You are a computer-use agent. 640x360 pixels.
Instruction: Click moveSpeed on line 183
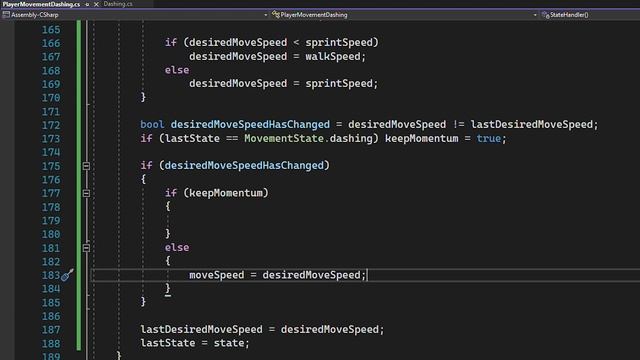coord(216,275)
